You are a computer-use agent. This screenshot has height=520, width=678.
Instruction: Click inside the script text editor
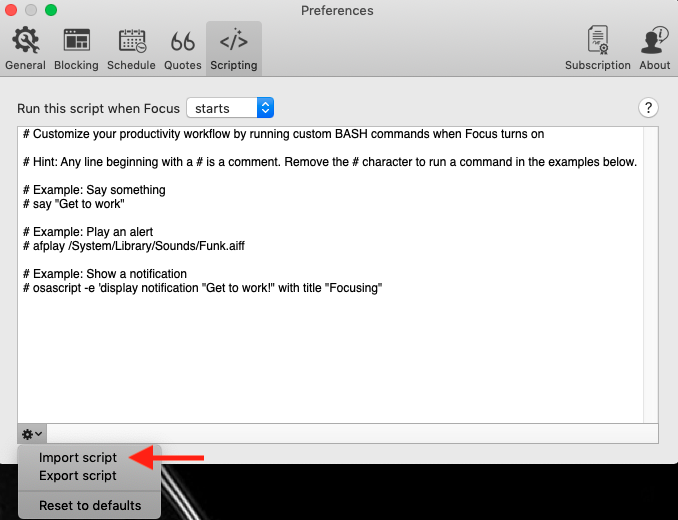click(330, 275)
